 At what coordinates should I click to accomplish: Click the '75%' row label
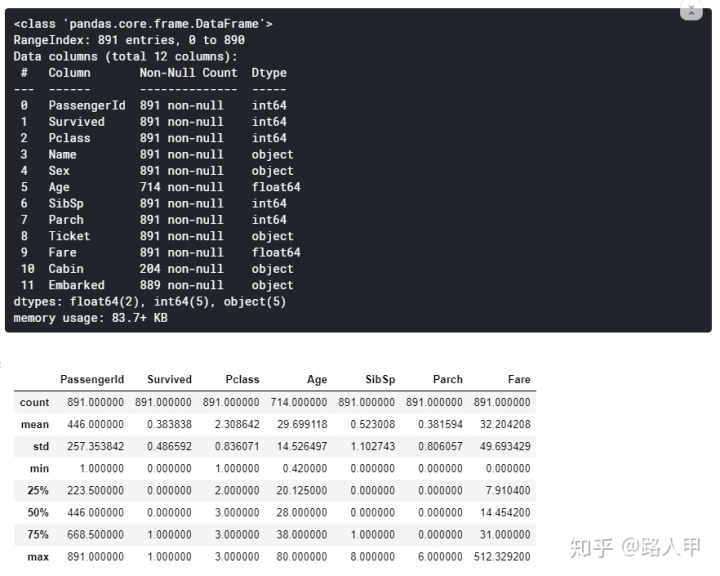[x=38, y=535]
